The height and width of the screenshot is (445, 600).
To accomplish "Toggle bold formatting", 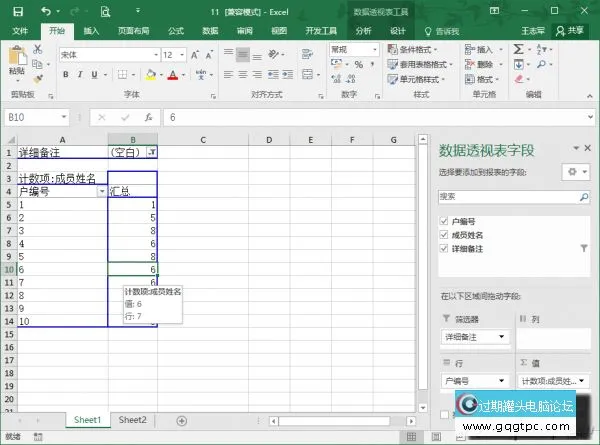I will 64,75.
